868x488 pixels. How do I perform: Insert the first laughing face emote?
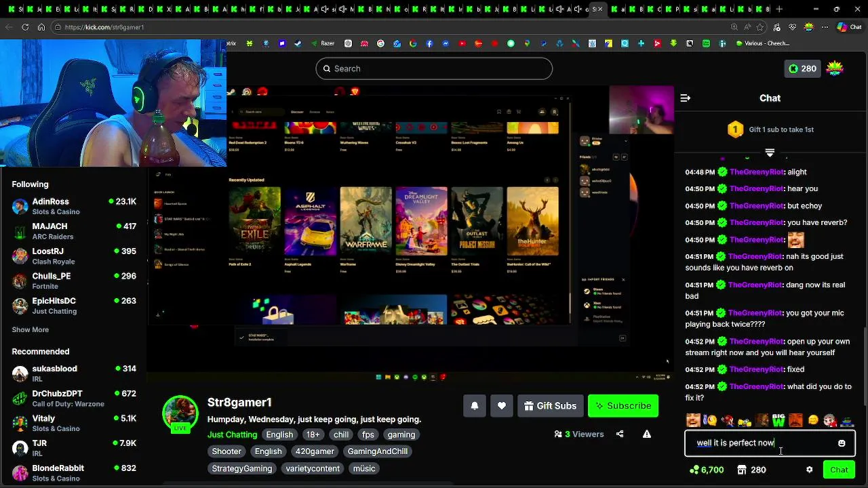pos(693,421)
